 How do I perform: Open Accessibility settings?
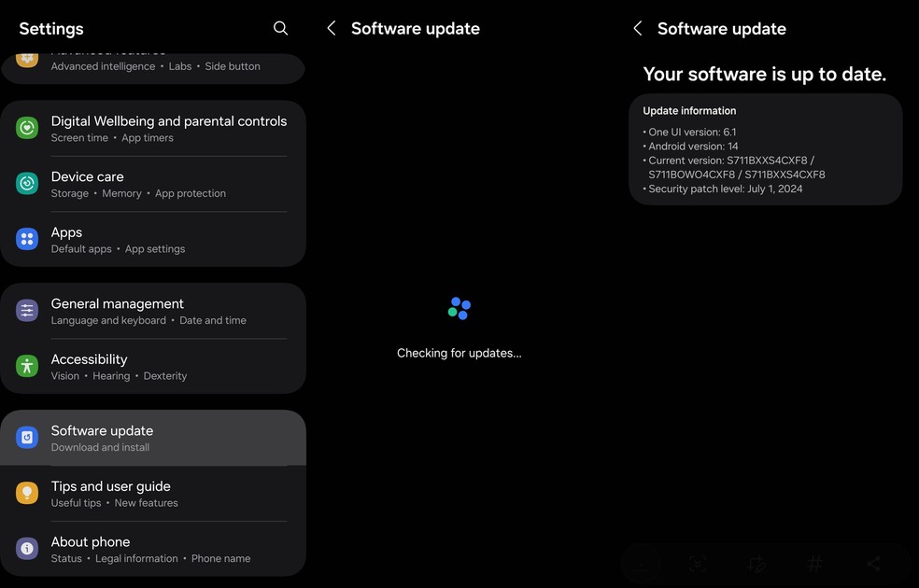point(153,367)
